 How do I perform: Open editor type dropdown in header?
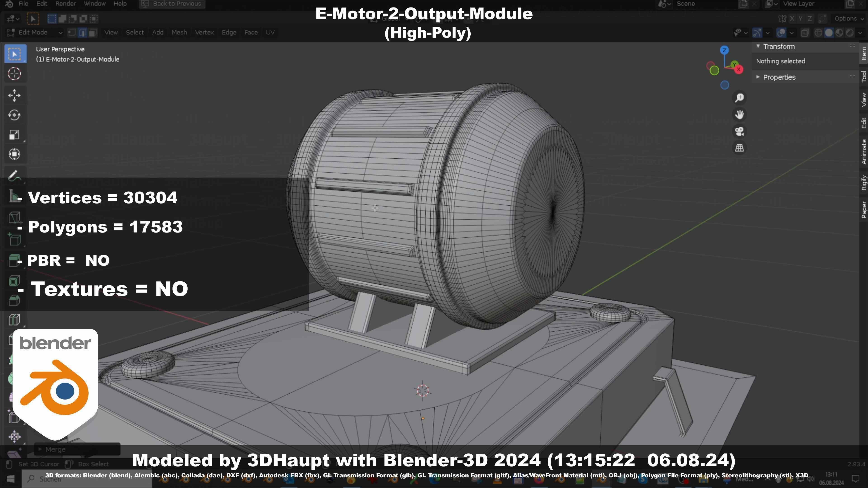click(x=13, y=19)
